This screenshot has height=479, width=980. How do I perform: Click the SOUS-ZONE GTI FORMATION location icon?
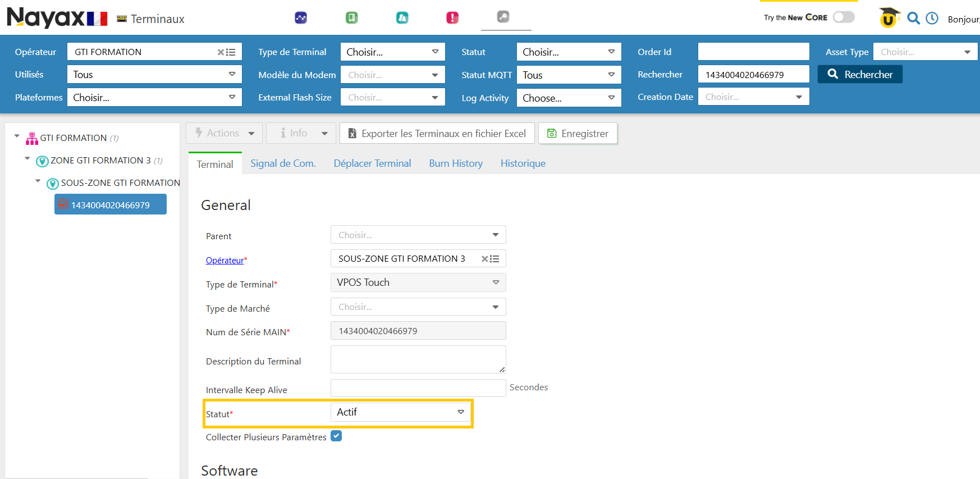53,184
